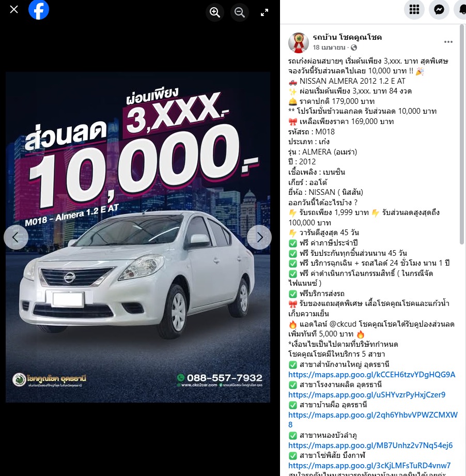This screenshot has height=476, width=466.
Task: Select the text ปี : 2012
Action: (302, 162)
